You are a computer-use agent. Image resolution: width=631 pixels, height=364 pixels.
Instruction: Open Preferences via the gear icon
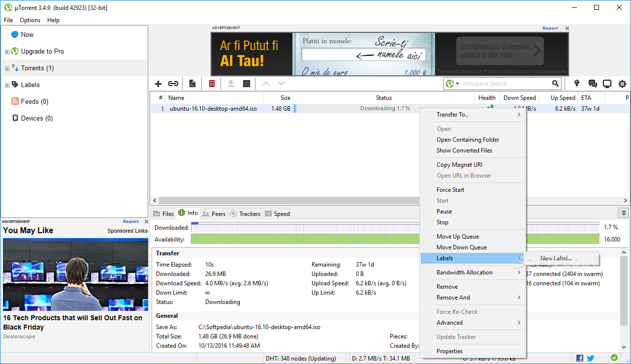point(622,84)
